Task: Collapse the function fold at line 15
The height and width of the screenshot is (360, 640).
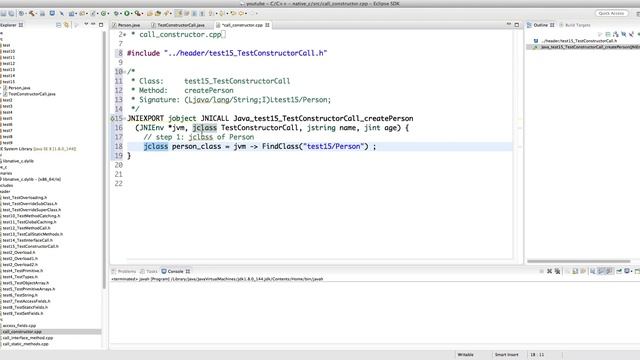Action: (125, 118)
